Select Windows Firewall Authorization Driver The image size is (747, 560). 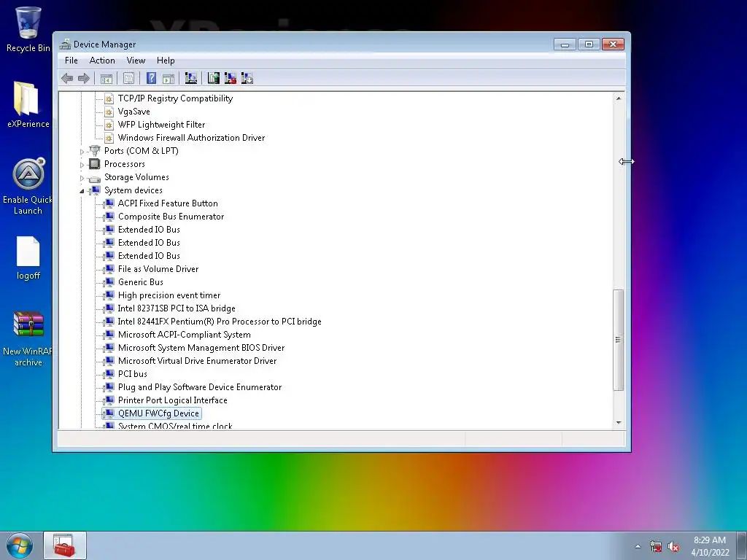(191, 138)
